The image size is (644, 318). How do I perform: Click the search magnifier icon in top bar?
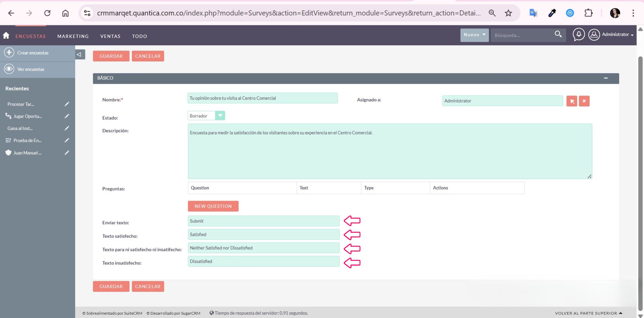(x=558, y=35)
